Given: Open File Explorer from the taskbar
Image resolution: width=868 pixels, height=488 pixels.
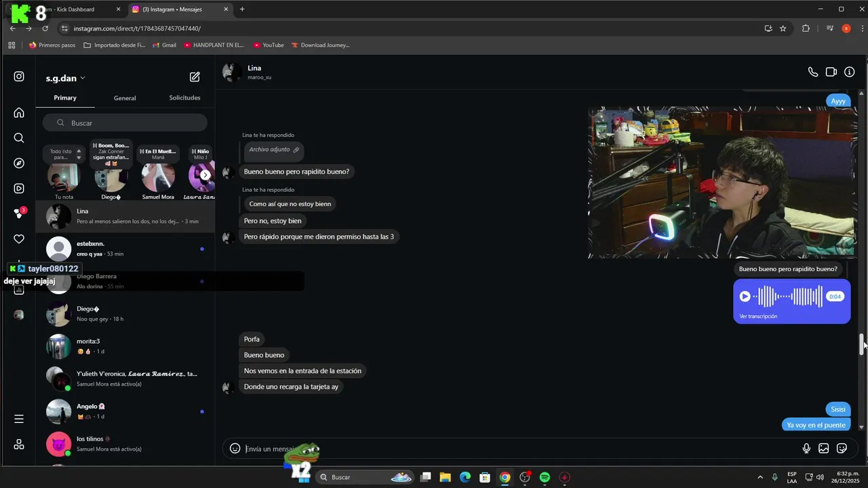Looking at the screenshot, I should point(445,477).
